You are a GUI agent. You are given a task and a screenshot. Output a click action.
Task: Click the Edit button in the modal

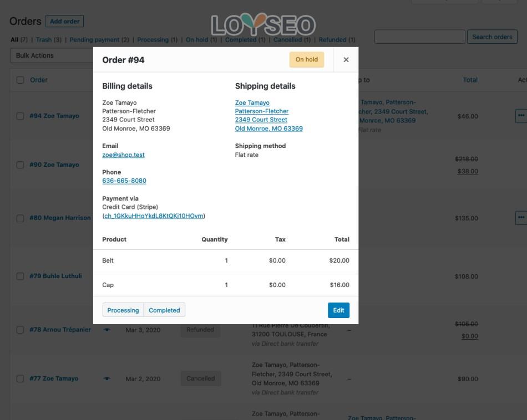click(338, 310)
